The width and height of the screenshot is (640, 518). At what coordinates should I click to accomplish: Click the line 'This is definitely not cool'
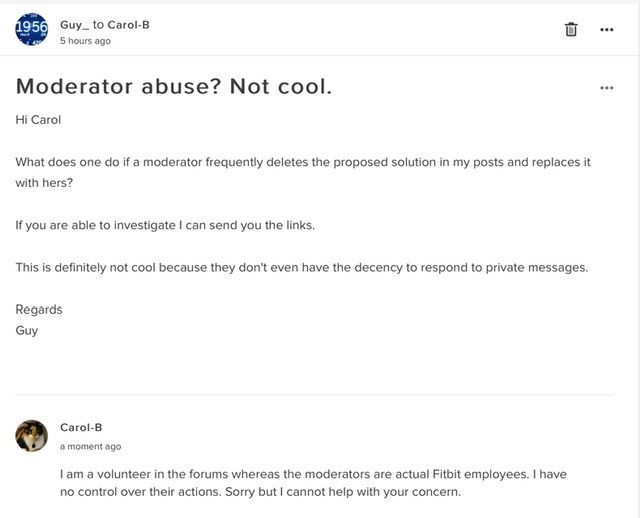point(302,267)
